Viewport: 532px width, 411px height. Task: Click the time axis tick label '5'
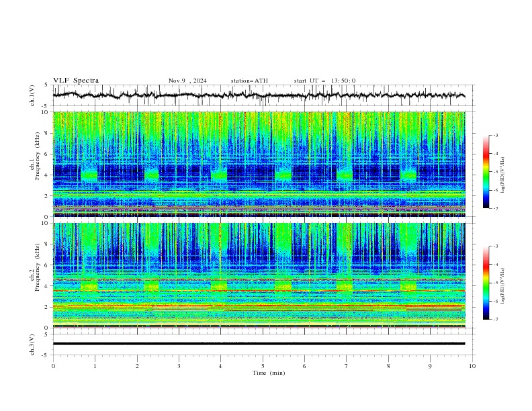tap(263, 366)
